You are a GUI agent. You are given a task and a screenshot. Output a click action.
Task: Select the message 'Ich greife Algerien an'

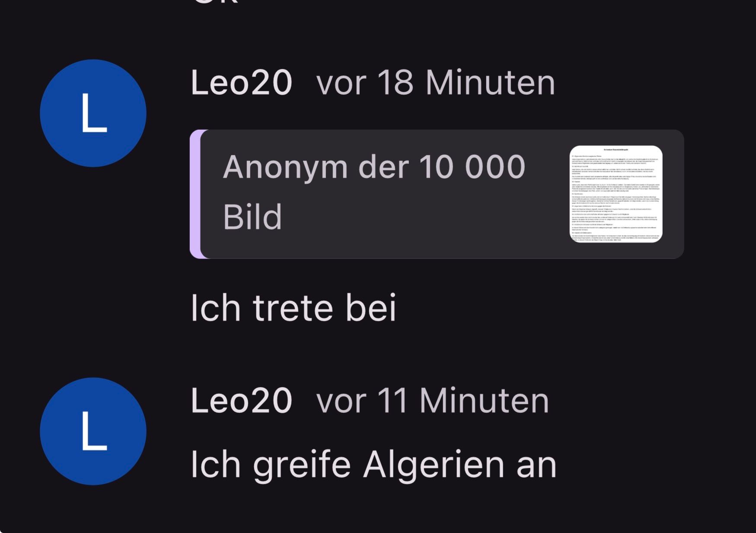click(x=374, y=465)
